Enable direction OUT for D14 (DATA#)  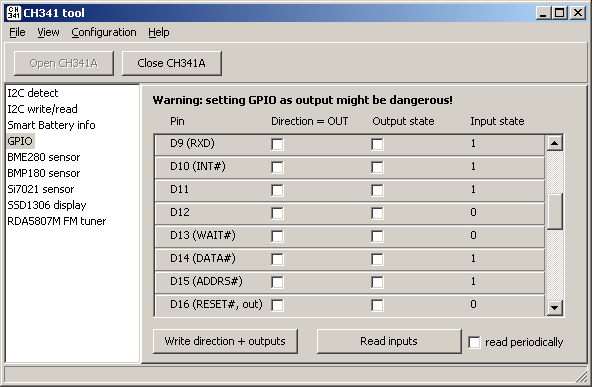click(277, 259)
